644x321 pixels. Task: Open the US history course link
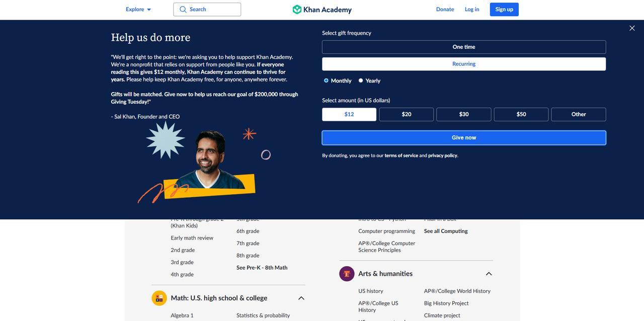tap(371, 291)
